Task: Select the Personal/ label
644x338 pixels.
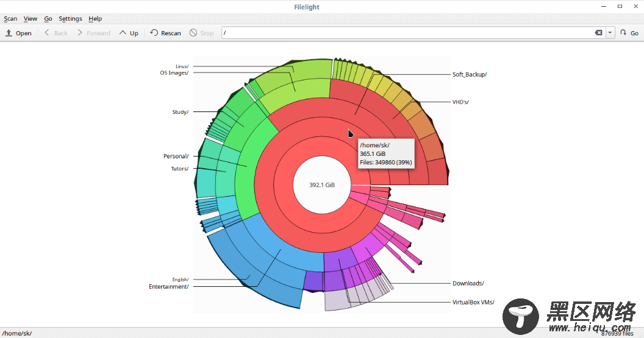Action: pos(176,157)
